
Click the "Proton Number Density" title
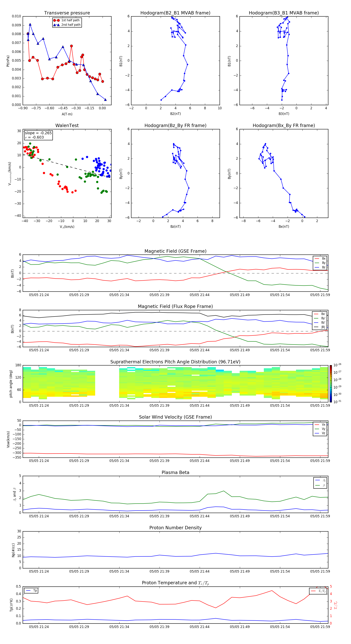pyautogui.click(x=175, y=528)
